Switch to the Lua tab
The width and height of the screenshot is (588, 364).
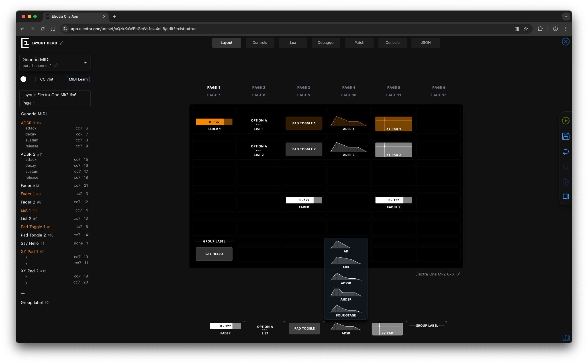tap(293, 43)
